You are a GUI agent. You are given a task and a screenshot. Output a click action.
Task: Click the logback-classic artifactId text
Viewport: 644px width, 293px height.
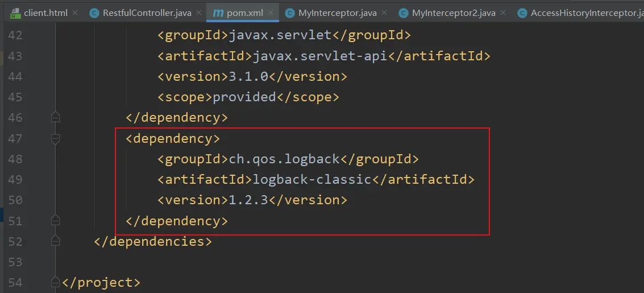[x=312, y=180]
